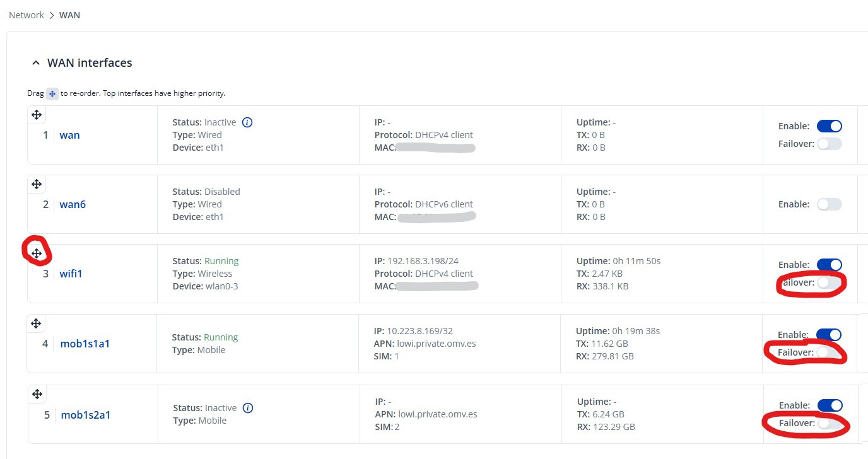Click the info icon beside mob1s2a1 Inactive status

[248, 408]
